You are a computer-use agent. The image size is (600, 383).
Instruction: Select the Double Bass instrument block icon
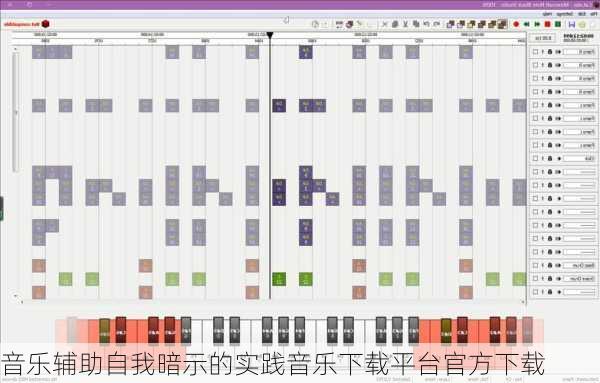tap(492, 24)
